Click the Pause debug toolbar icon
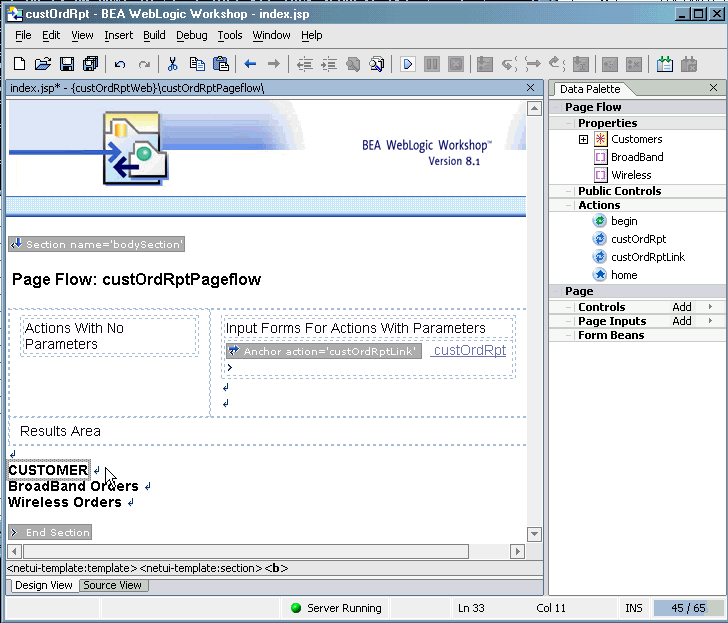The height and width of the screenshot is (623, 728). (432, 64)
